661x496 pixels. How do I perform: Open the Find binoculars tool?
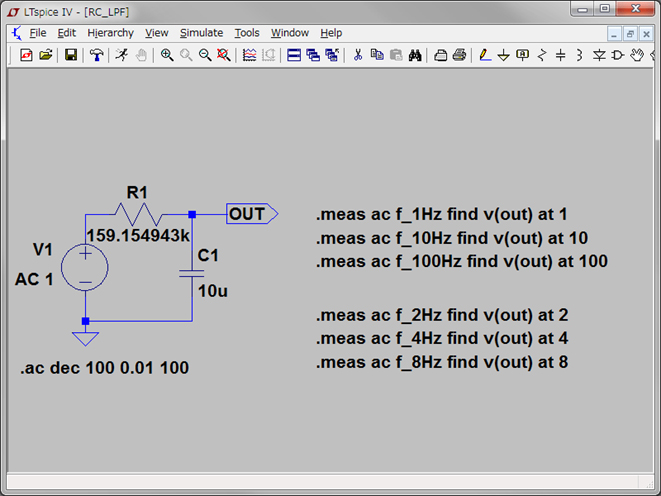[x=414, y=55]
